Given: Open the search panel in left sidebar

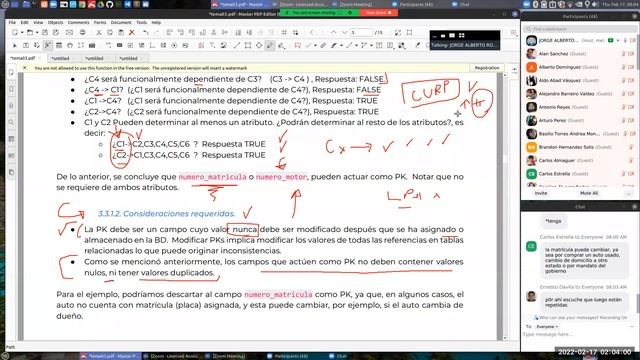Looking at the screenshot, I should [11, 122].
